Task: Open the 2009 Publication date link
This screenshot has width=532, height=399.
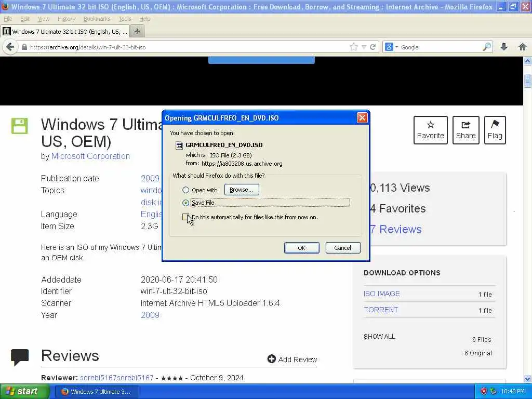Action: pyautogui.click(x=150, y=179)
